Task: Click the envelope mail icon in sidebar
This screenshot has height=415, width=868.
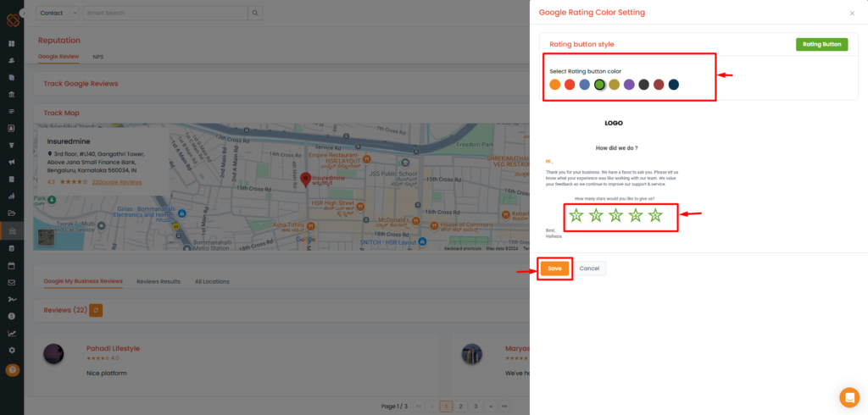Action: (x=12, y=282)
